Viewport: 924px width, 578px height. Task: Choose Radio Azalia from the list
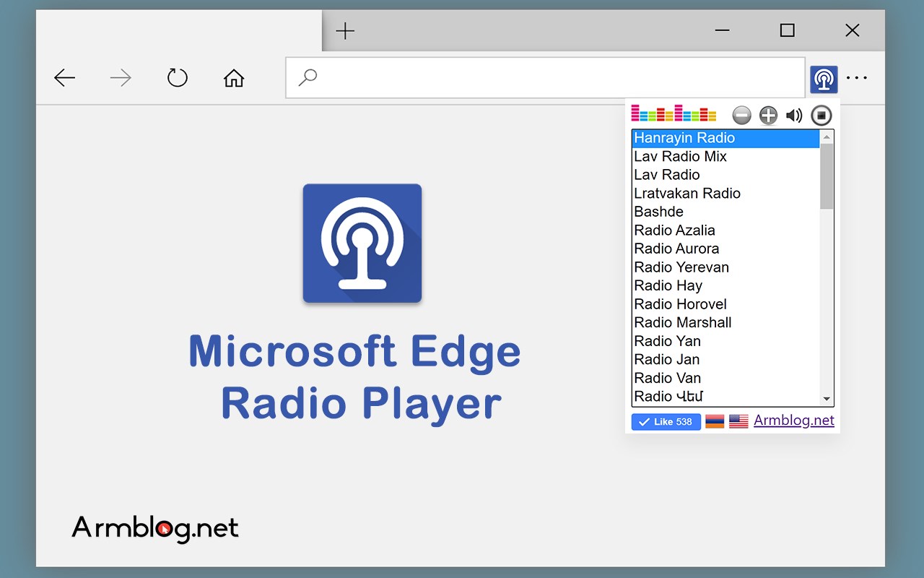click(x=725, y=230)
